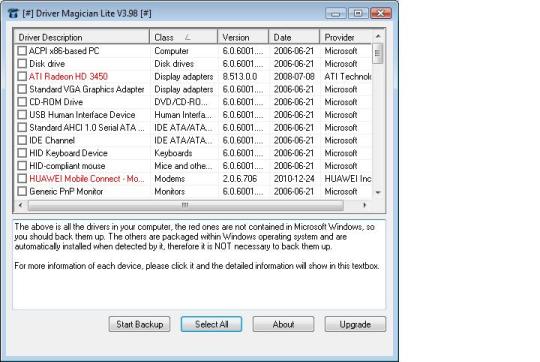Tick the ACPI x86-based PC checkbox
Viewport: 540px width, 362px height.
pos(22,51)
